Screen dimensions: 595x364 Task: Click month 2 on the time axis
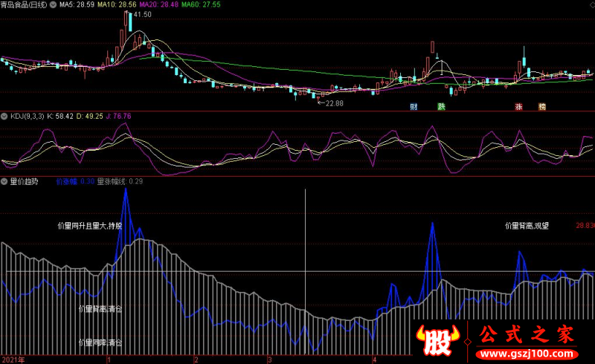pos(196,360)
